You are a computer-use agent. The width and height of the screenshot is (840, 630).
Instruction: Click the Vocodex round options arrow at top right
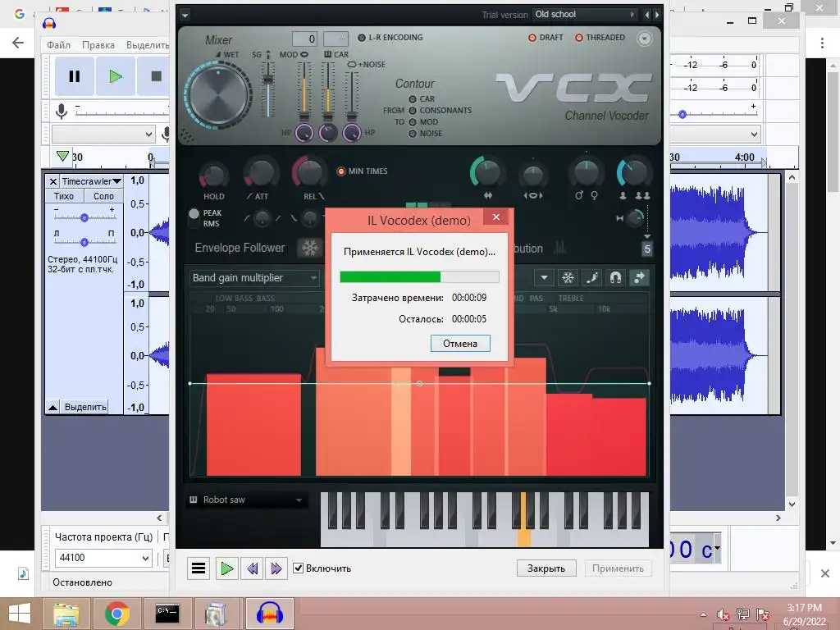point(645,38)
